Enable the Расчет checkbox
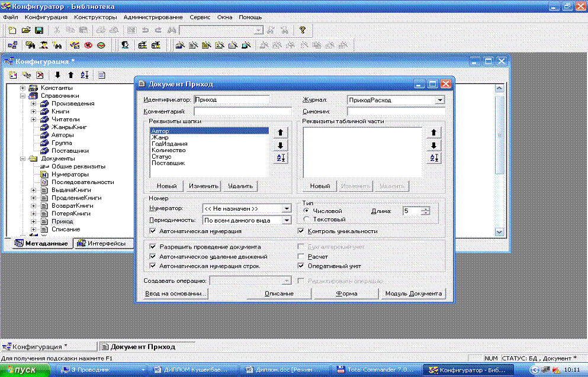Image resolution: width=588 pixels, height=377 pixels. (x=301, y=257)
